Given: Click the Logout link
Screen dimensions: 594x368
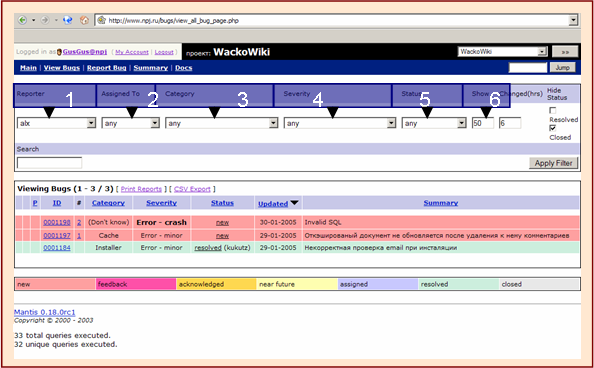Looking at the screenshot, I should (x=164, y=52).
